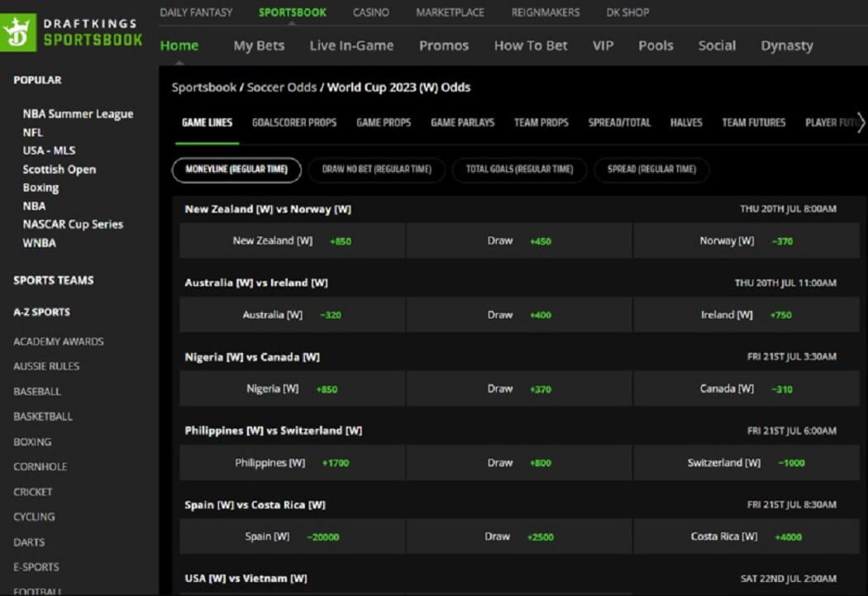Go to the Pools section
Viewport: 868px width, 596px height.
(656, 45)
